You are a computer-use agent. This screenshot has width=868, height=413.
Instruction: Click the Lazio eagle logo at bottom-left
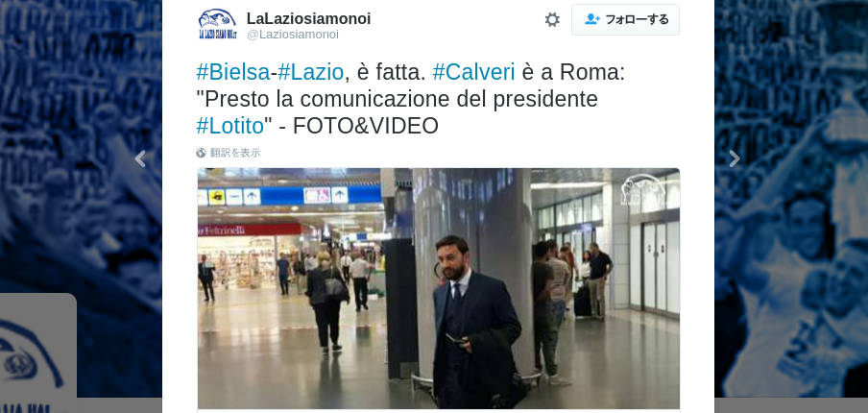pos(37,354)
